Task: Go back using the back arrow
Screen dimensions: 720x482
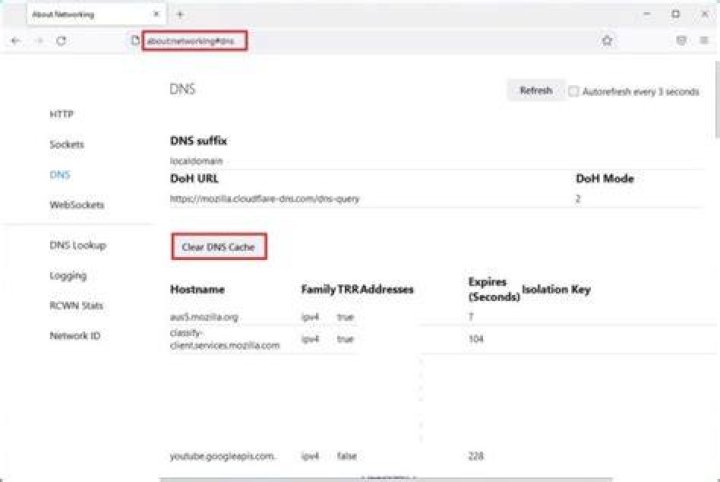Action: point(15,41)
